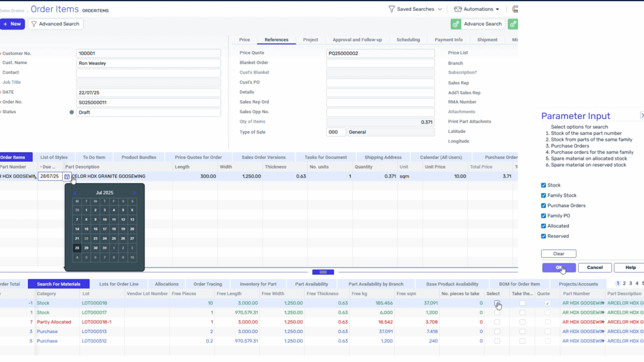Click the Automations robot icon
This screenshot has height=362, width=644.
click(x=458, y=9)
